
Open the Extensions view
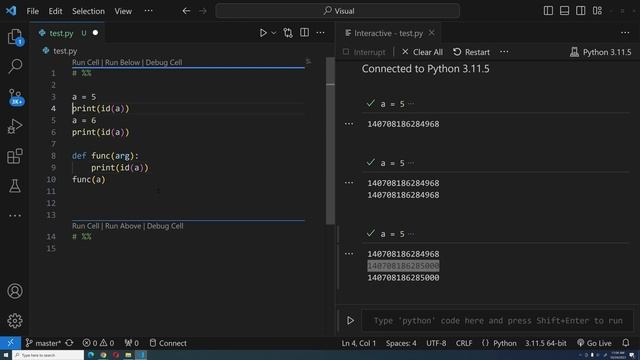(x=15, y=156)
